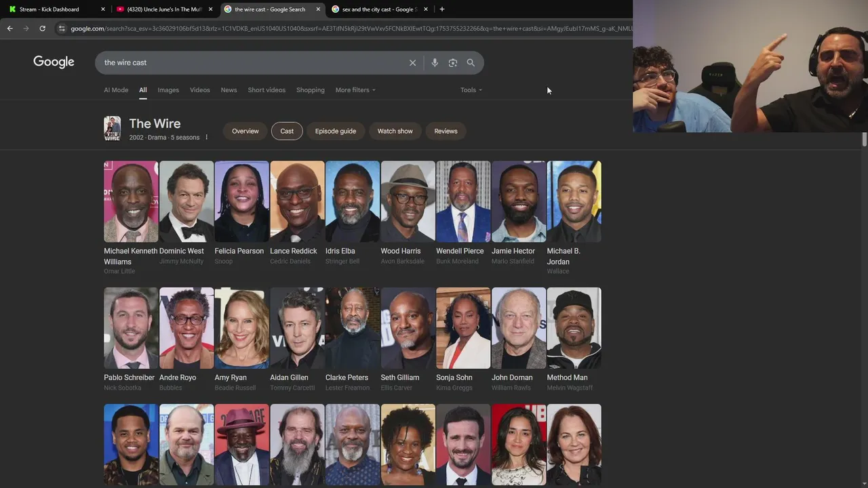Click the page vertical scrollbar thumb
The height and width of the screenshot is (488, 868).
point(864,139)
